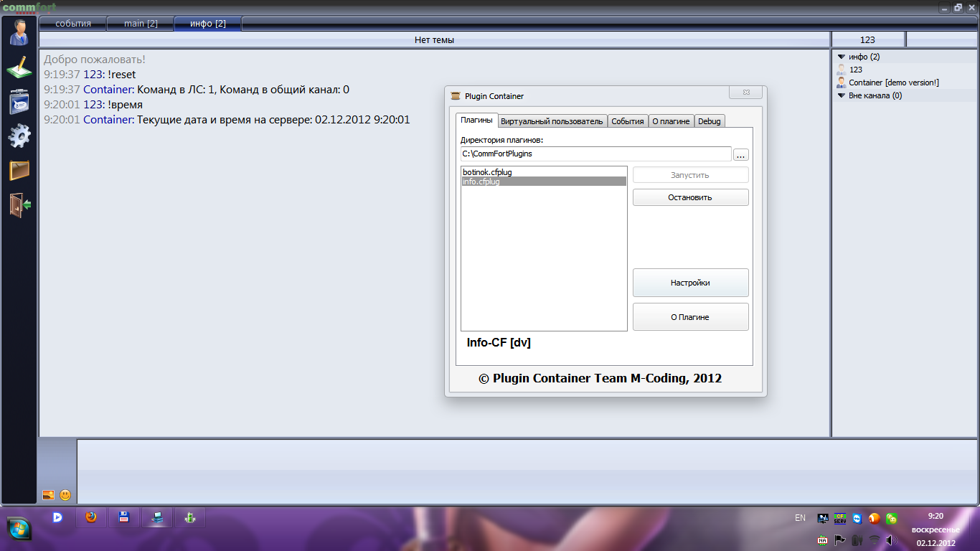Open the brown folder icon in sidebar
Screen dimensions: 980x551
click(19, 170)
